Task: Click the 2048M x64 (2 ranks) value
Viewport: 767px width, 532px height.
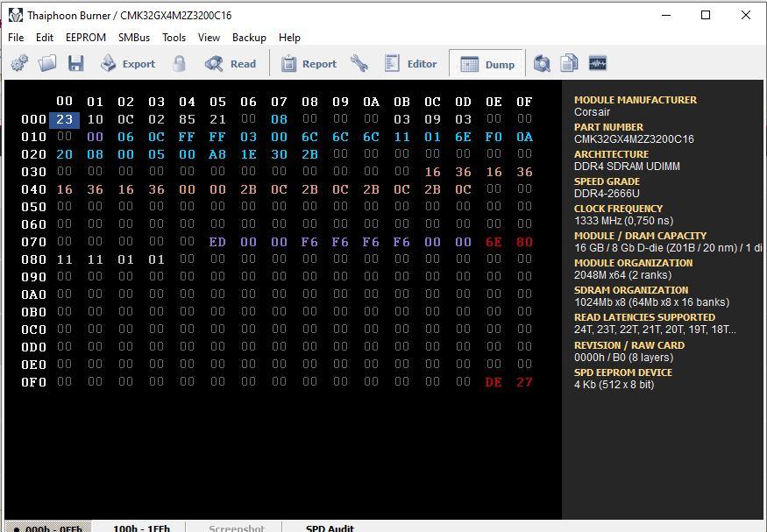Action: pos(622,275)
